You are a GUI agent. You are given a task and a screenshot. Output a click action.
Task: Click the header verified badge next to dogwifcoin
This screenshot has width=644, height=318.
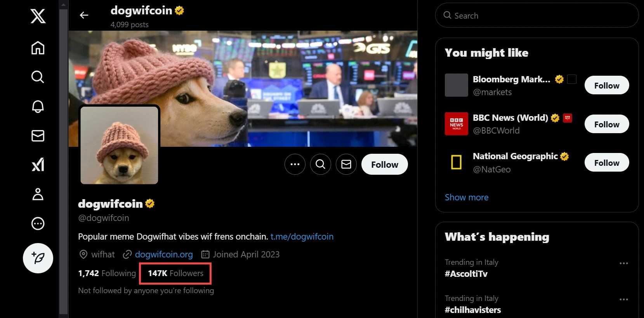pyautogui.click(x=179, y=10)
